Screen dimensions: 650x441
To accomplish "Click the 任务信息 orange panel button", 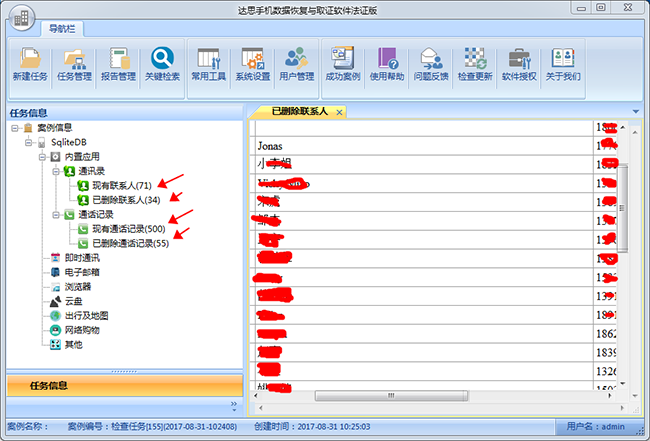I will [x=125, y=385].
